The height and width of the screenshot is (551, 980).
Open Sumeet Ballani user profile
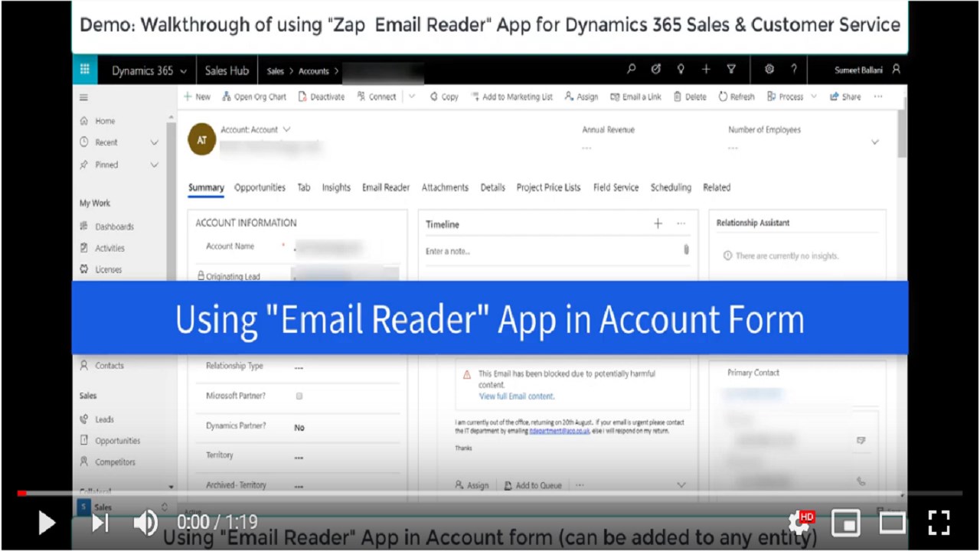tap(867, 70)
